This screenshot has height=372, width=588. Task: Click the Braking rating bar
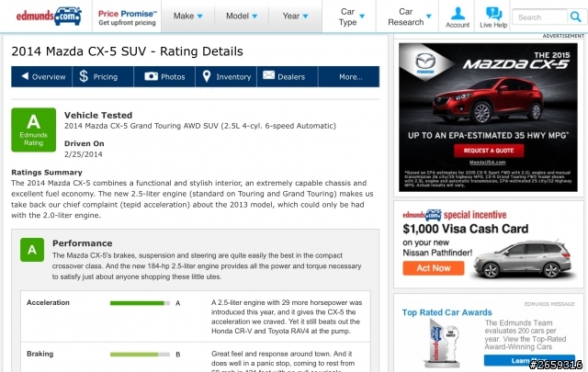tap(140, 355)
